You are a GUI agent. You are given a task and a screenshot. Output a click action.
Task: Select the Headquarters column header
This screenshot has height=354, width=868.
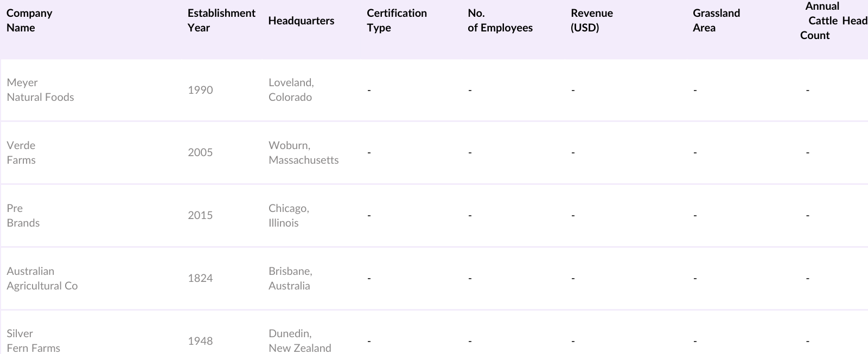pos(301,21)
